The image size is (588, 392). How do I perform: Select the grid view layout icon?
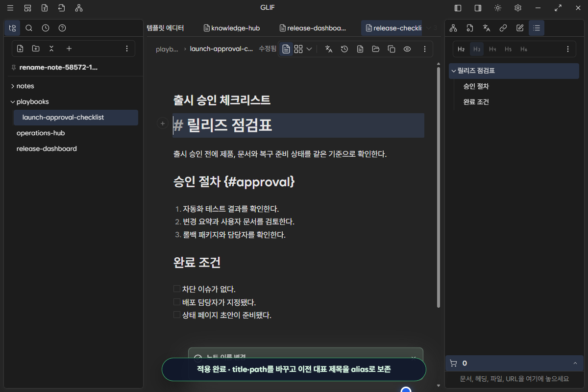[x=298, y=49]
